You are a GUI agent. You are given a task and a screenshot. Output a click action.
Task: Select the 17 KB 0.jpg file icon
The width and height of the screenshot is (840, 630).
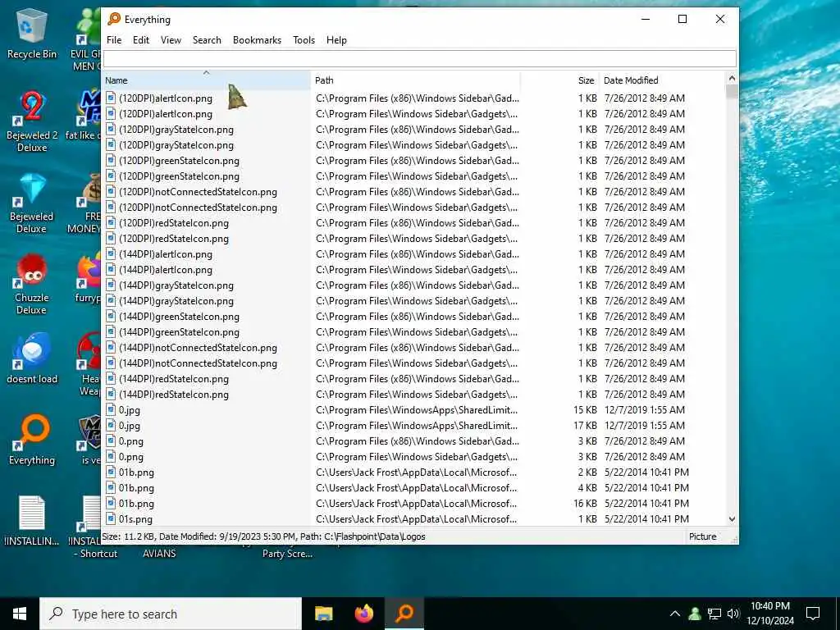pyautogui.click(x=111, y=426)
